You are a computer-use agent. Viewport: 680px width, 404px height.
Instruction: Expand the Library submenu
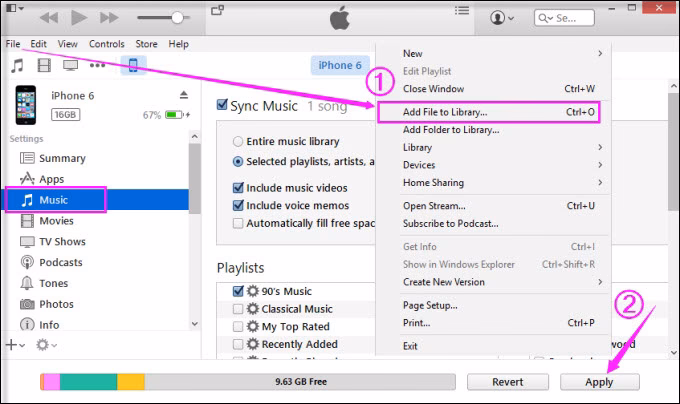(x=493, y=147)
